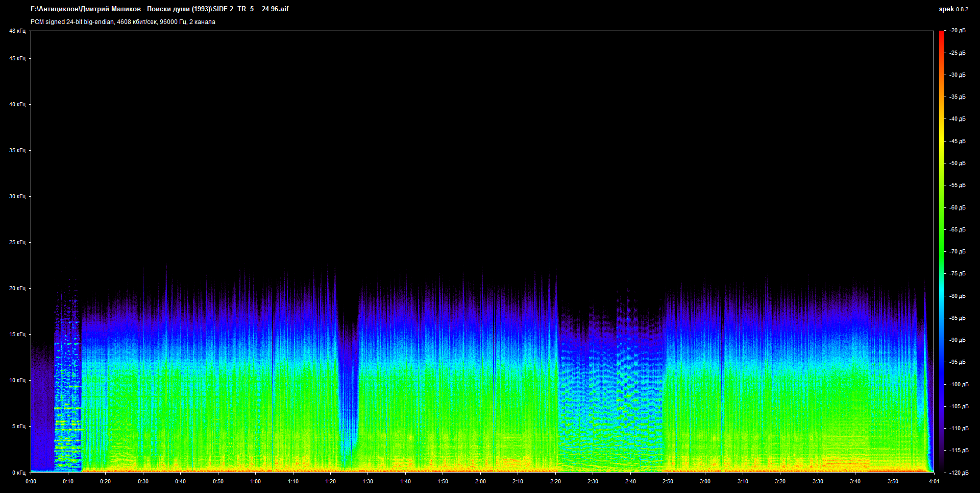Click the spek 0.8.2 version label

pos(953,9)
